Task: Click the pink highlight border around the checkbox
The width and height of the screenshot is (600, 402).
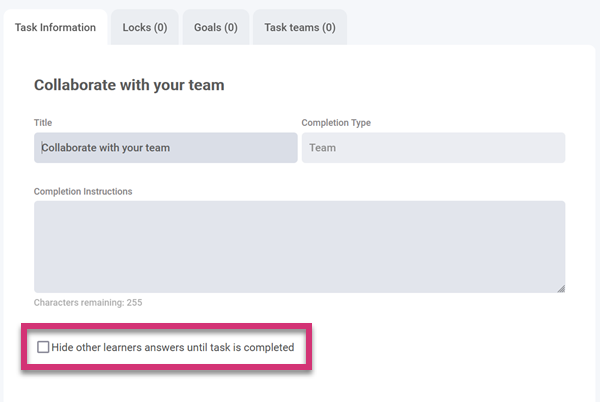Action: tap(167, 324)
